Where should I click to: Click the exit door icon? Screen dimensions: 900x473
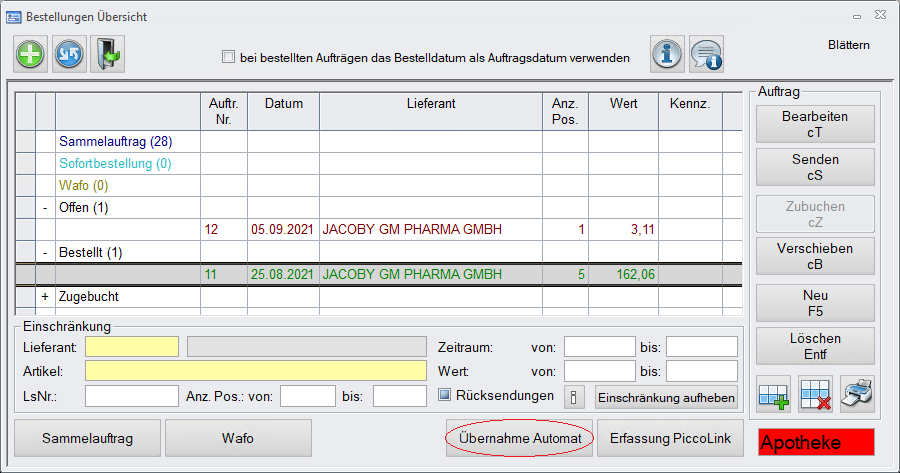[x=107, y=54]
